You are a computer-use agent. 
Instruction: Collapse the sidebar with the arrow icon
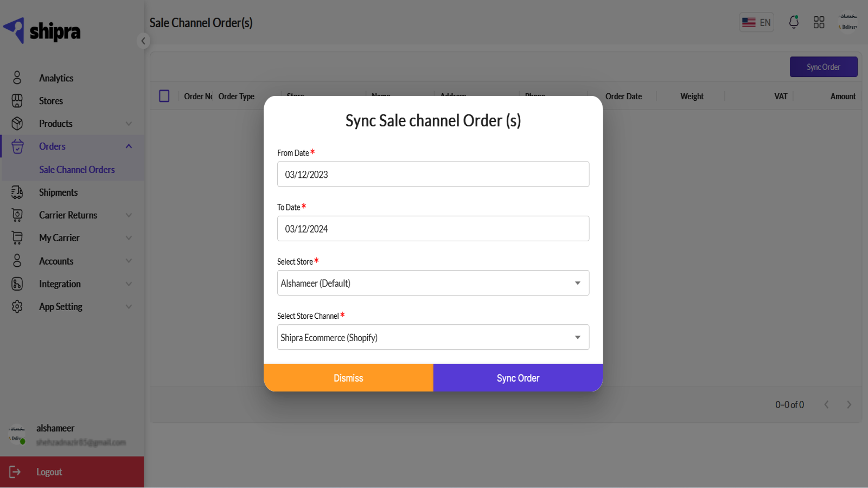pos(143,41)
